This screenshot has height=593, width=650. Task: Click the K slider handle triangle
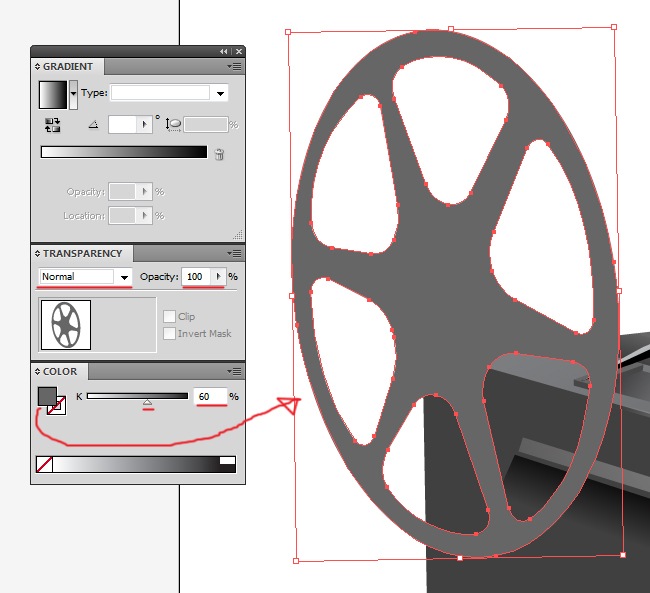click(147, 402)
